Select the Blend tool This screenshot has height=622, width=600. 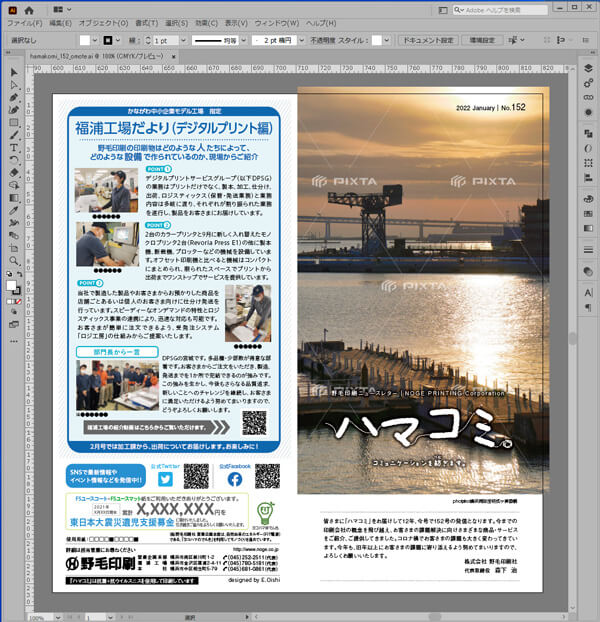tap(14, 236)
